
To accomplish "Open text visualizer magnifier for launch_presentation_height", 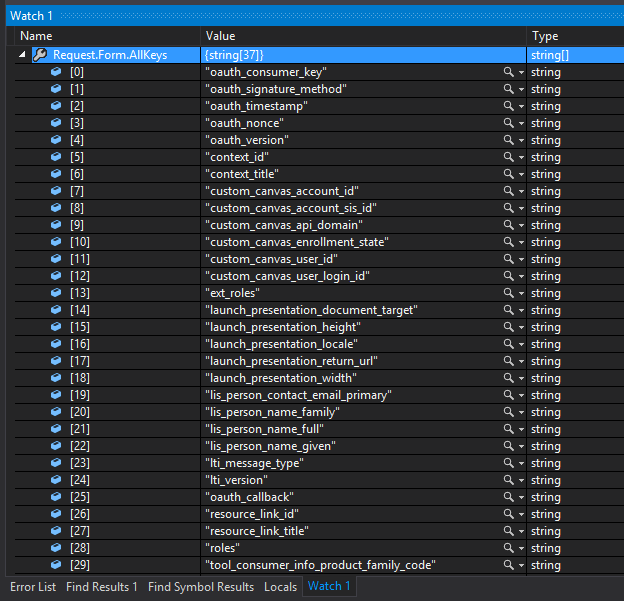I will coord(508,327).
